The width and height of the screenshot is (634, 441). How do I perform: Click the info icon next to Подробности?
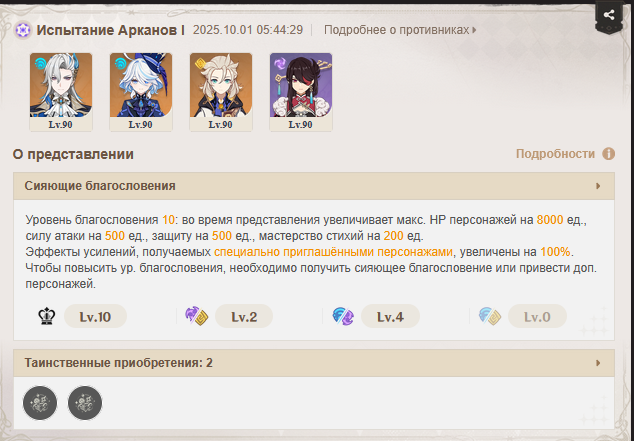click(609, 154)
